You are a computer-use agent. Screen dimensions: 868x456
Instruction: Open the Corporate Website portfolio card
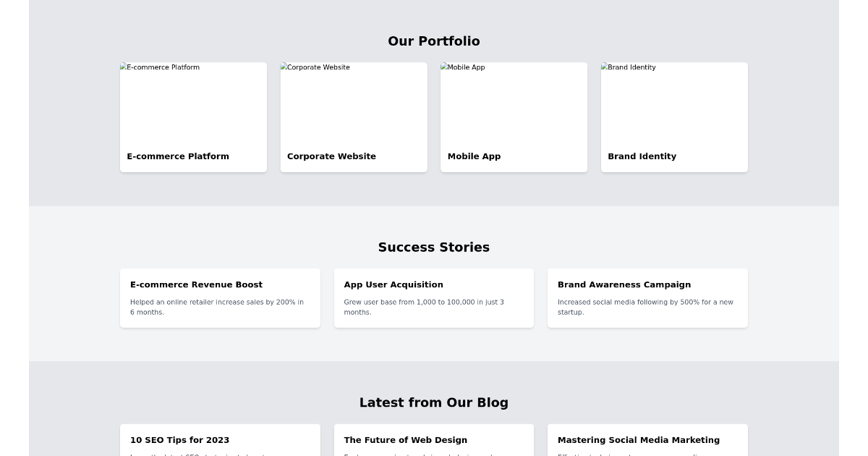(354, 117)
